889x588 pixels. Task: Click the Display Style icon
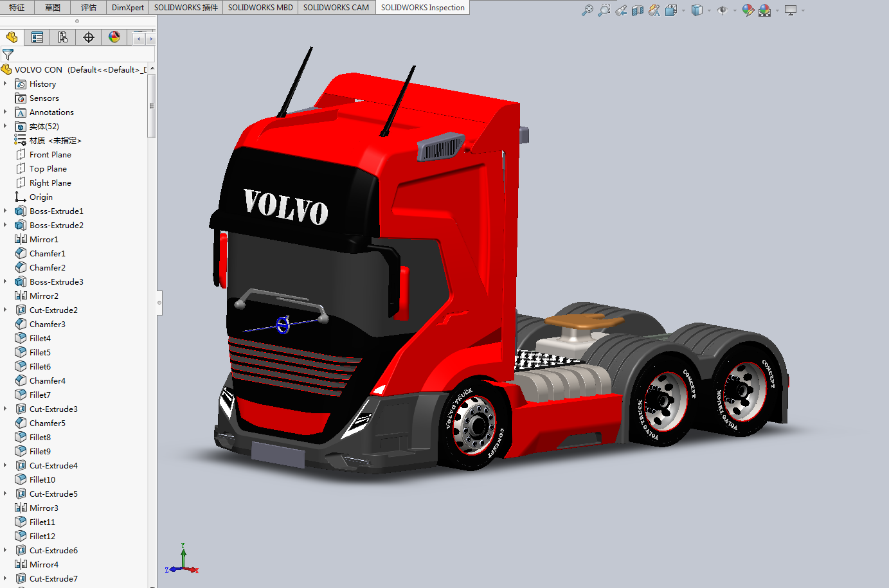pyautogui.click(x=697, y=10)
